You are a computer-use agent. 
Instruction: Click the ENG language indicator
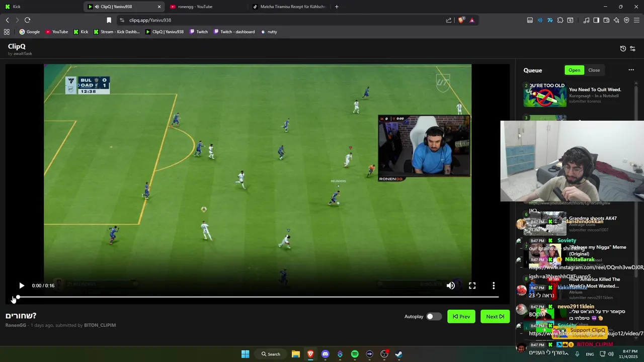[590, 354]
